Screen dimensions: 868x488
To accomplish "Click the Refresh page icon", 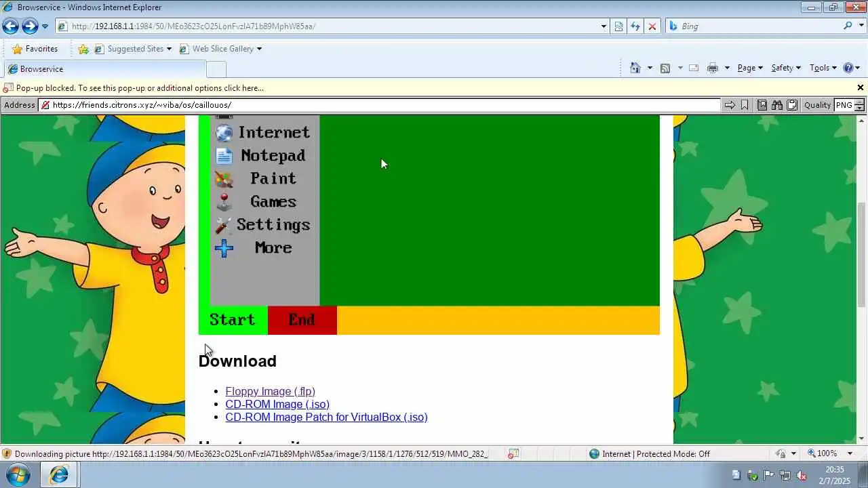I will pyautogui.click(x=635, y=26).
